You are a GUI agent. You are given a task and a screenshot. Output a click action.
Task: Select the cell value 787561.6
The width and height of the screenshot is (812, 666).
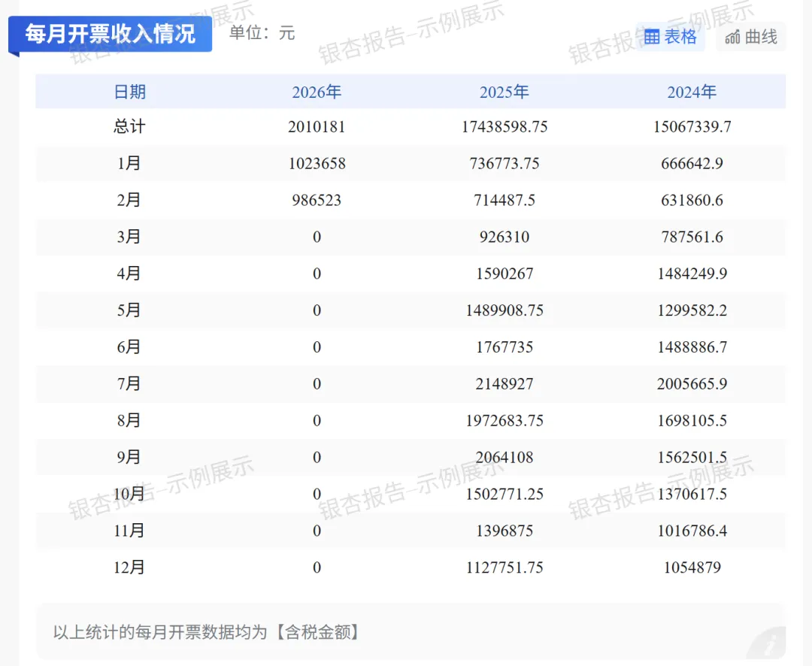point(692,238)
